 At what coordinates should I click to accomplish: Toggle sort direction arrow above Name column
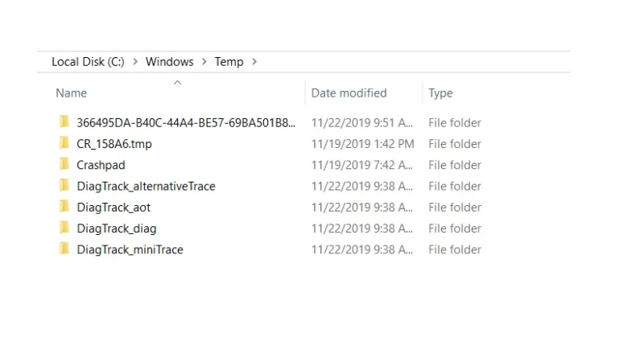[177, 83]
